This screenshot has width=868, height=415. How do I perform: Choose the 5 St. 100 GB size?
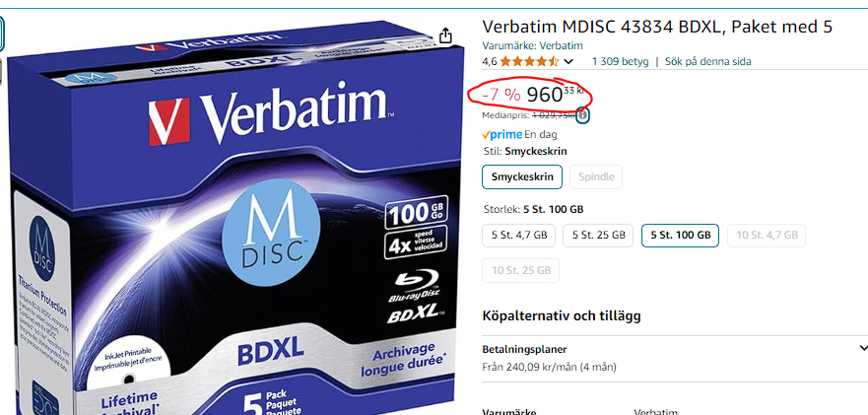tap(680, 235)
